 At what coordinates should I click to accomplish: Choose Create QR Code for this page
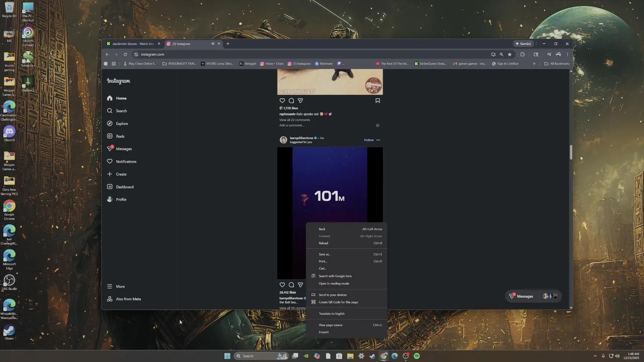(347, 302)
